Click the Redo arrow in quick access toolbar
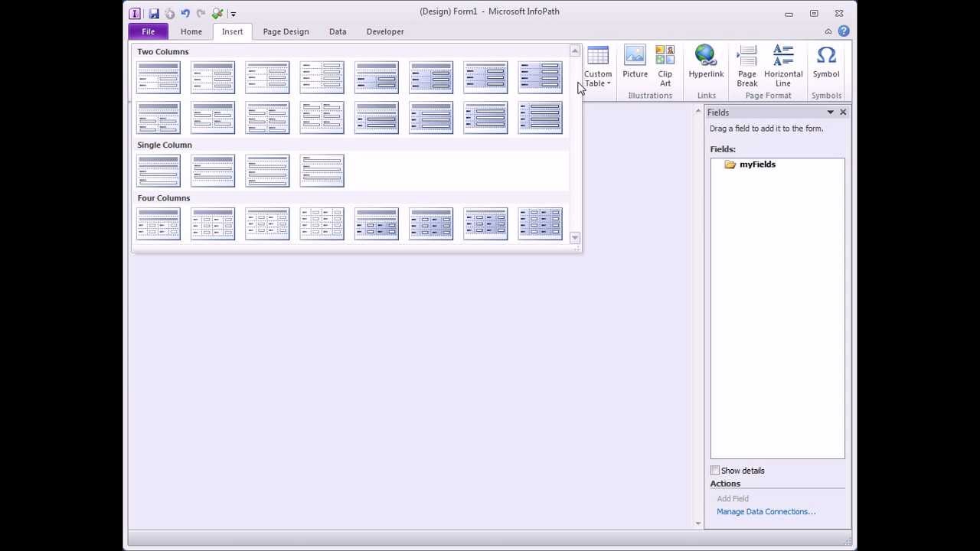The width and height of the screenshot is (980, 551). (x=201, y=13)
